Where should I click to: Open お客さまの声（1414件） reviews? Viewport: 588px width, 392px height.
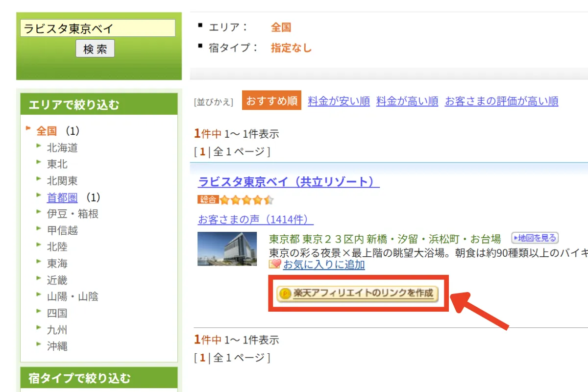256,219
